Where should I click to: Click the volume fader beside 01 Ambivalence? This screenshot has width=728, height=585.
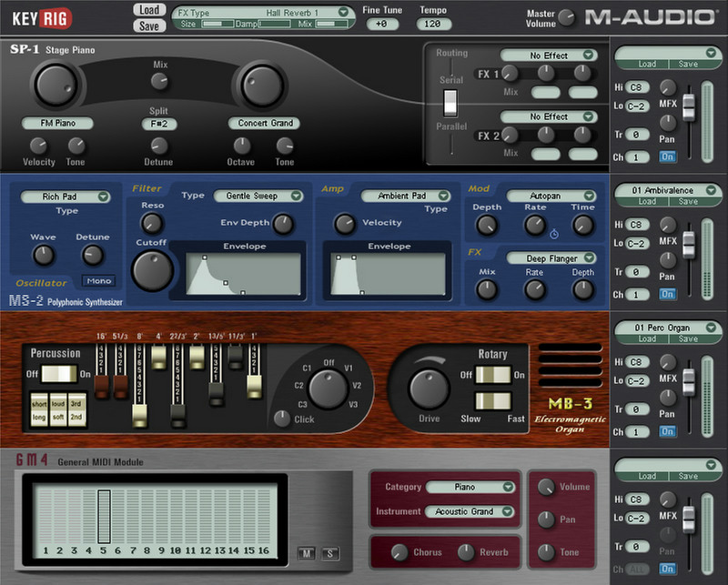(689, 246)
